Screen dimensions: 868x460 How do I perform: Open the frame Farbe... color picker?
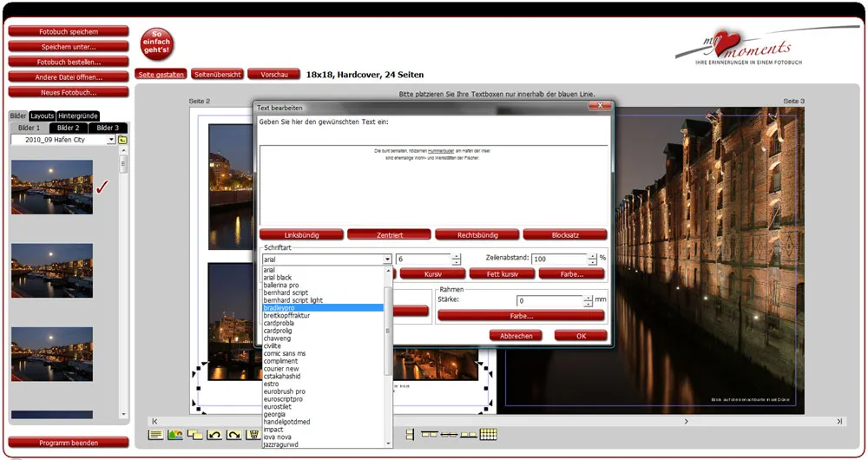click(521, 316)
